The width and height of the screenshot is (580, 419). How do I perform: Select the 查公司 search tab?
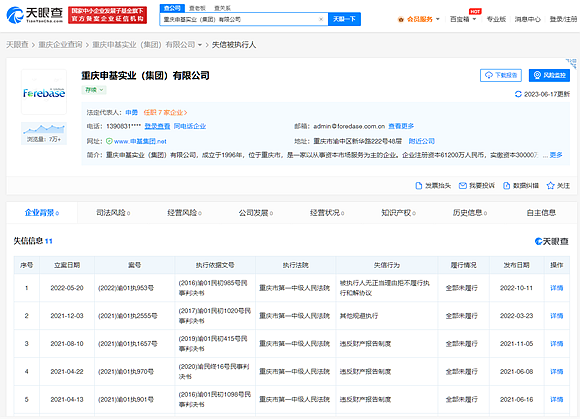172,8
